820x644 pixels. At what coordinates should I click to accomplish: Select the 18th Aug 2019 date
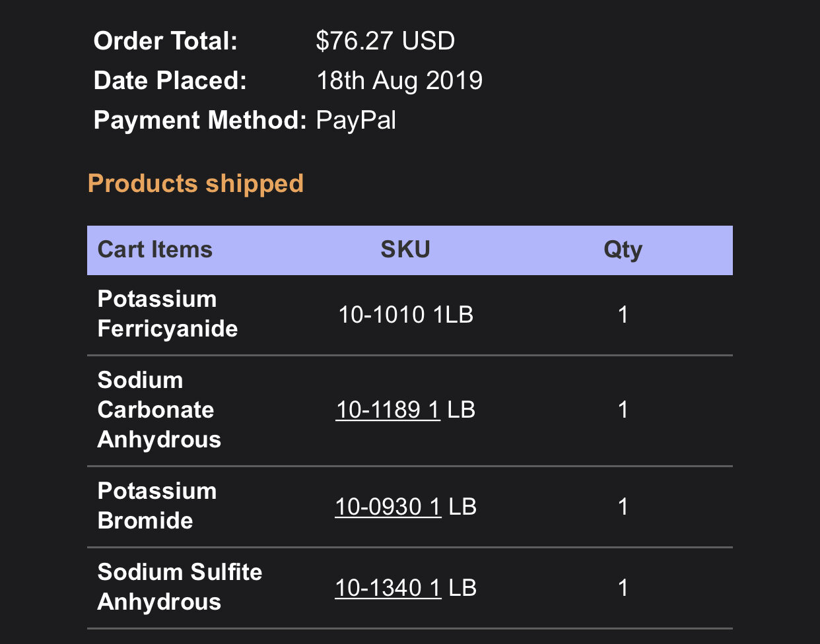click(399, 80)
